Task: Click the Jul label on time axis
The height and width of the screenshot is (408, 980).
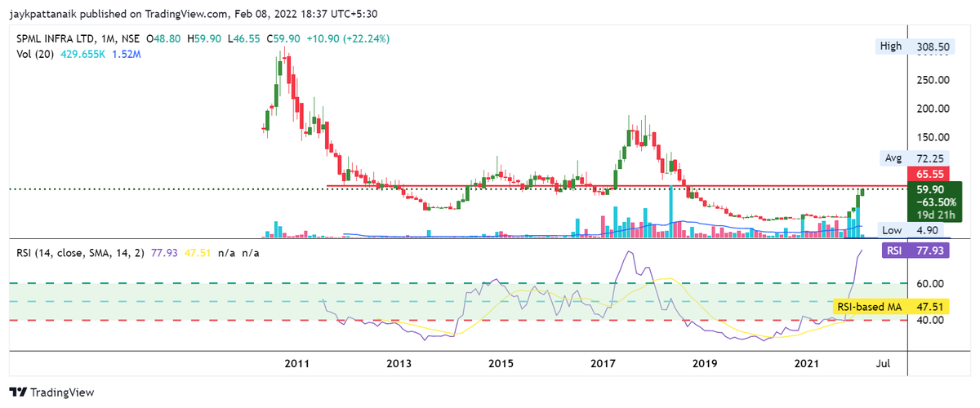Action: point(884,363)
